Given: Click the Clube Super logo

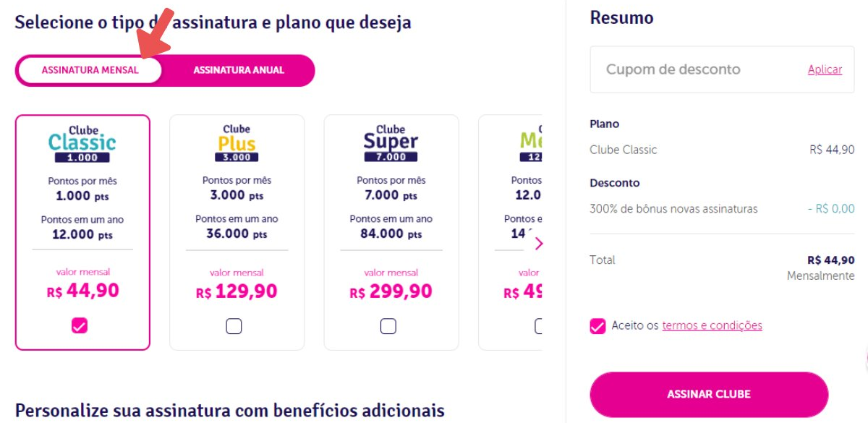Looking at the screenshot, I should click(391, 143).
